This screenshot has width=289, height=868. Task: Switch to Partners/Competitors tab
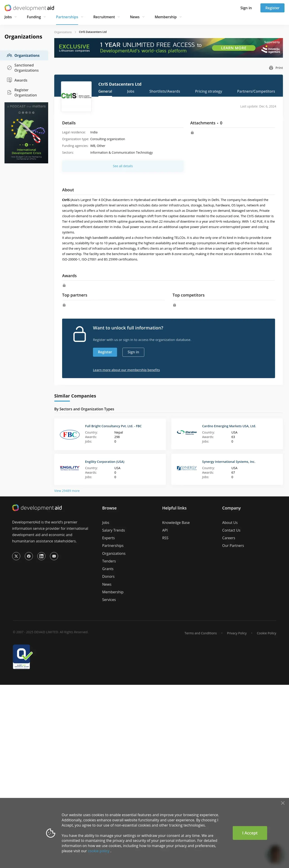click(256, 91)
